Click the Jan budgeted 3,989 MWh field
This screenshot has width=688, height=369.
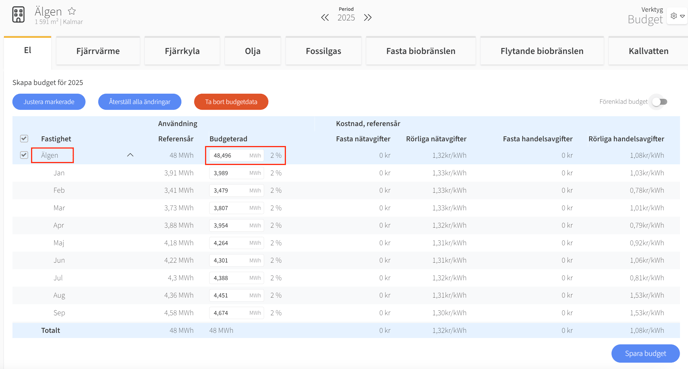(x=236, y=173)
